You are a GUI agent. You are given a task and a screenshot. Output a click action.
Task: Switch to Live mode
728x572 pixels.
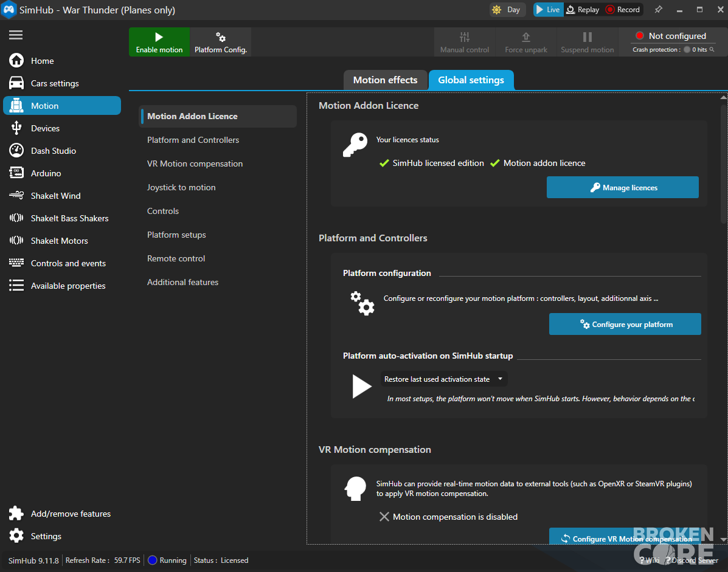(x=549, y=10)
